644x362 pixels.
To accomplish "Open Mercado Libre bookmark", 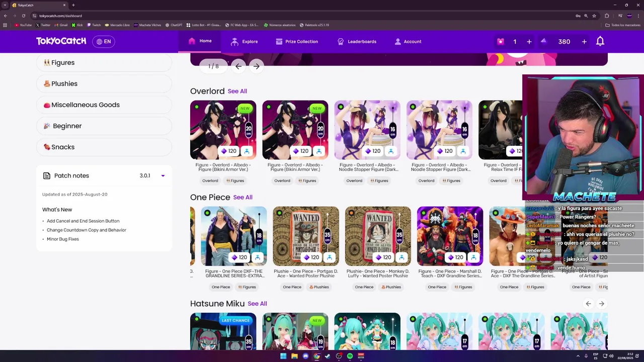I will pos(117,25).
